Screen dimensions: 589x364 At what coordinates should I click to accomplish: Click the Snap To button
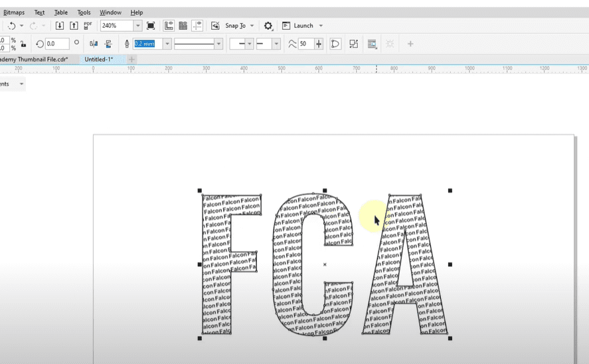tap(235, 26)
